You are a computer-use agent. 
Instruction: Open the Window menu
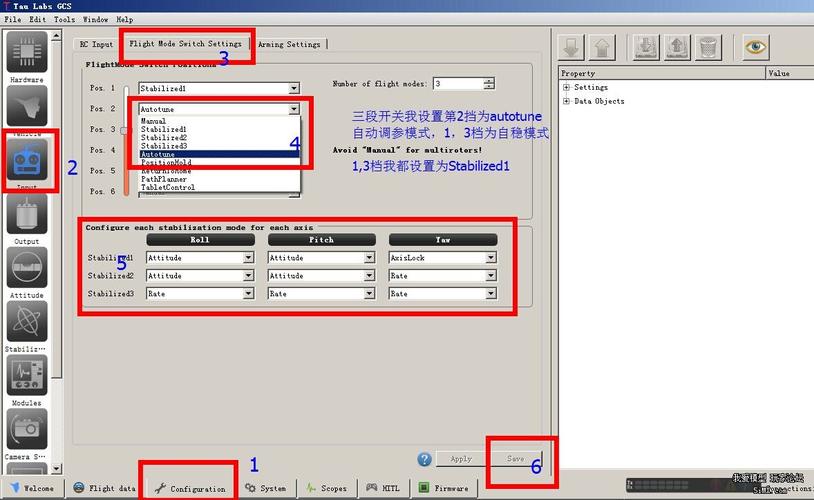(x=96, y=19)
